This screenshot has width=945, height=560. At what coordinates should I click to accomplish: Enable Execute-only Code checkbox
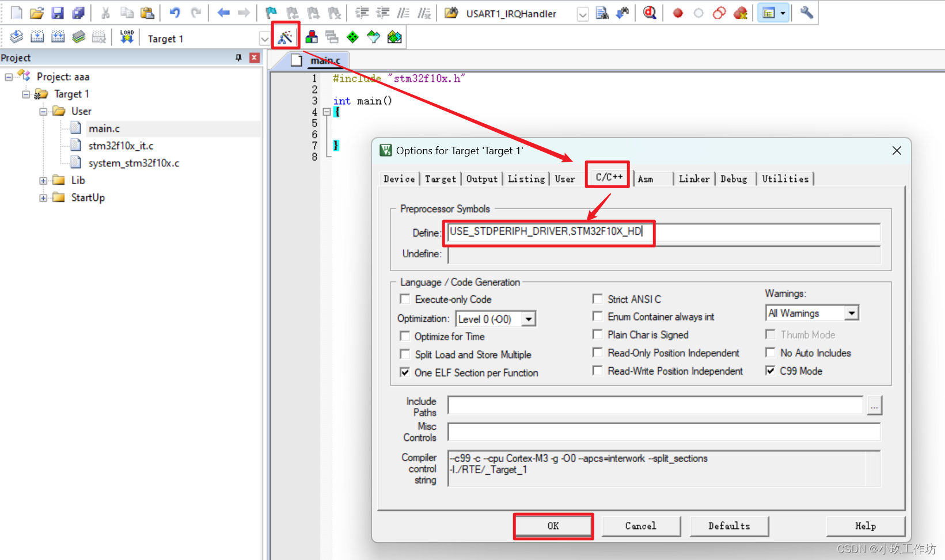point(405,299)
